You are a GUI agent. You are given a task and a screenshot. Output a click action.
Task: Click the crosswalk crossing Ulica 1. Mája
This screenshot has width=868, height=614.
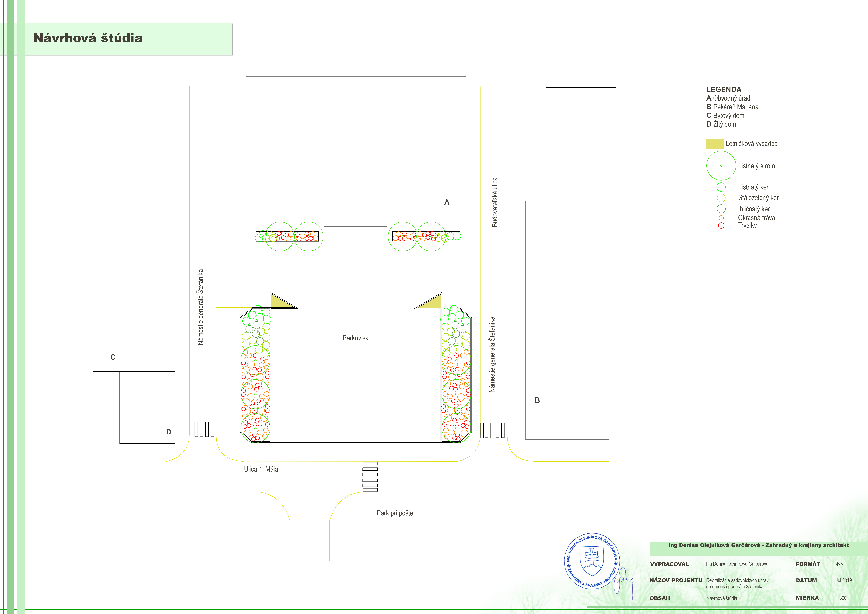[x=370, y=477]
